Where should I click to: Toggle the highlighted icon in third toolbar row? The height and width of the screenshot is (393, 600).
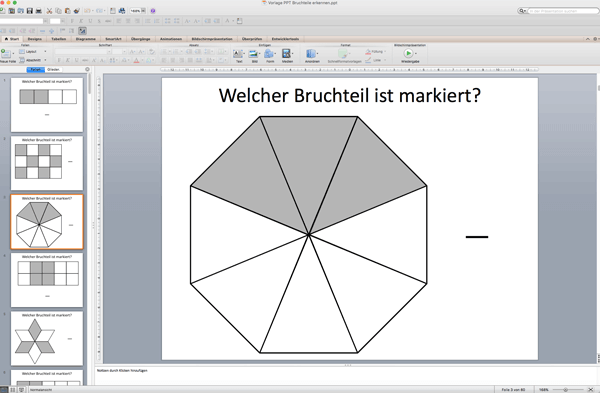(x=82, y=31)
